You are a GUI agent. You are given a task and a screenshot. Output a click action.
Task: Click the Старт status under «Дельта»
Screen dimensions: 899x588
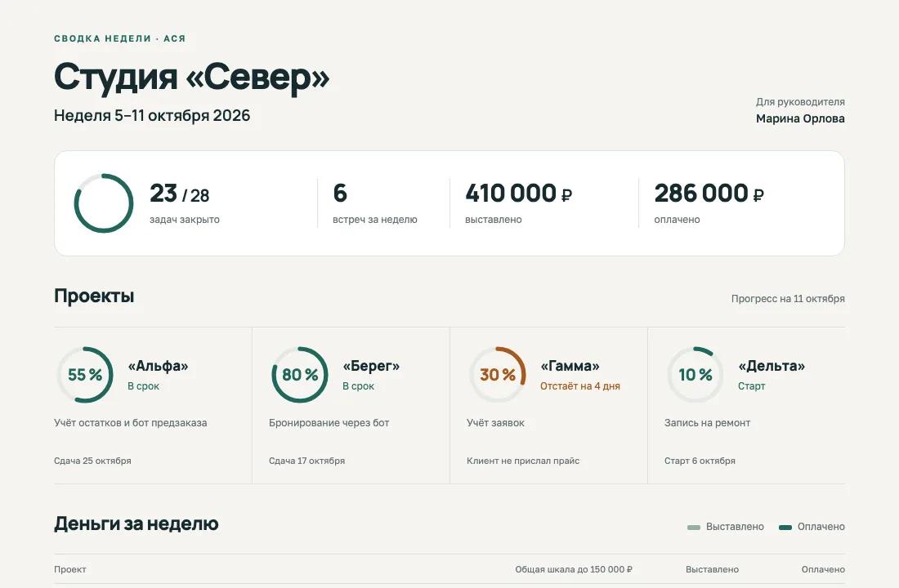(x=752, y=386)
